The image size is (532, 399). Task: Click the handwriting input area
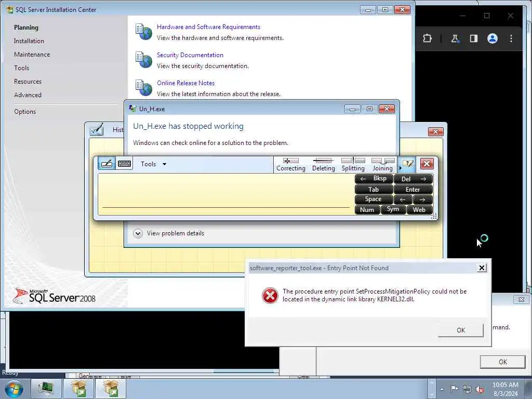225,194
